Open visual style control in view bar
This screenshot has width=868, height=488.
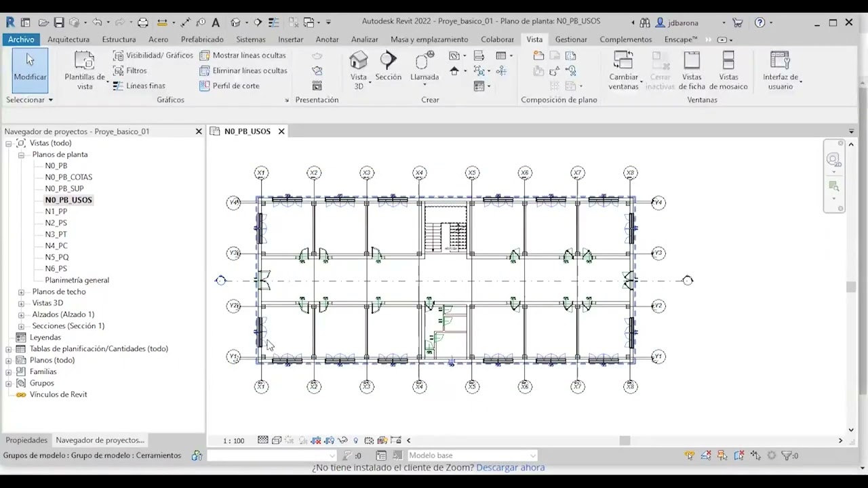[277, 441]
